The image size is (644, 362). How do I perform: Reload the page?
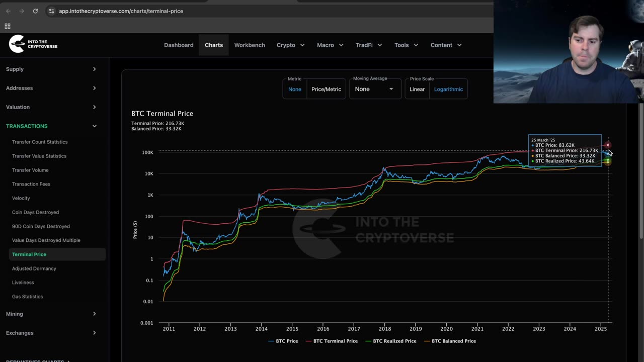(35, 11)
